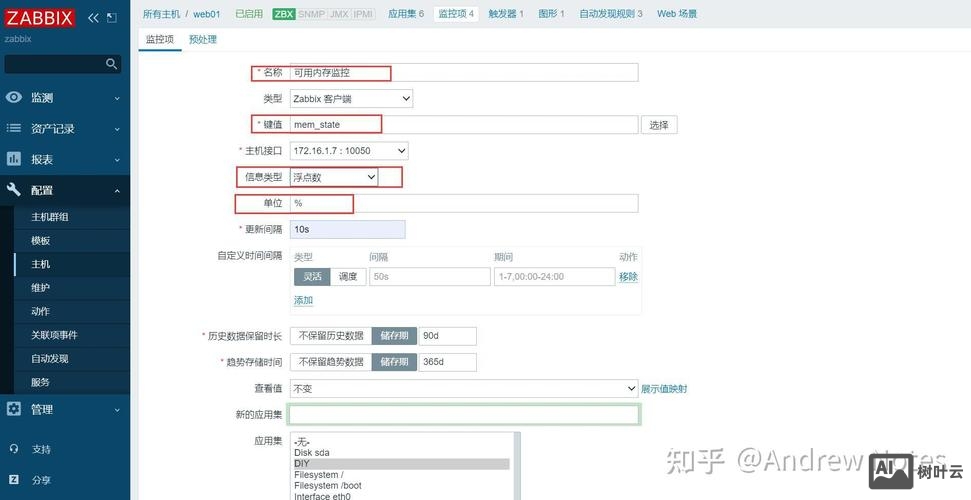This screenshot has height=500, width=971.
Task: Click the headset icon for 支持
Action: pos(14,449)
